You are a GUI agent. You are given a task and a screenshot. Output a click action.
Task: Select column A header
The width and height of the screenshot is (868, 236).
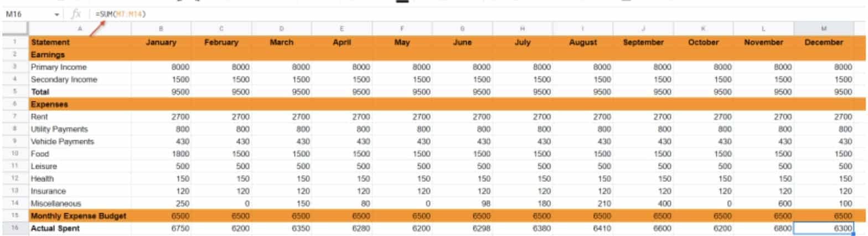pyautogui.click(x=80, y=29)
